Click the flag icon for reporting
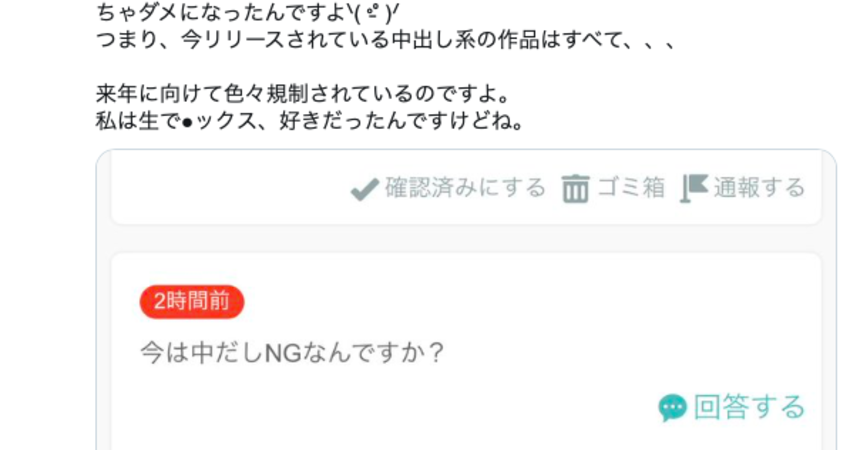The image size is (850, 450). click(x=694, y=188)
